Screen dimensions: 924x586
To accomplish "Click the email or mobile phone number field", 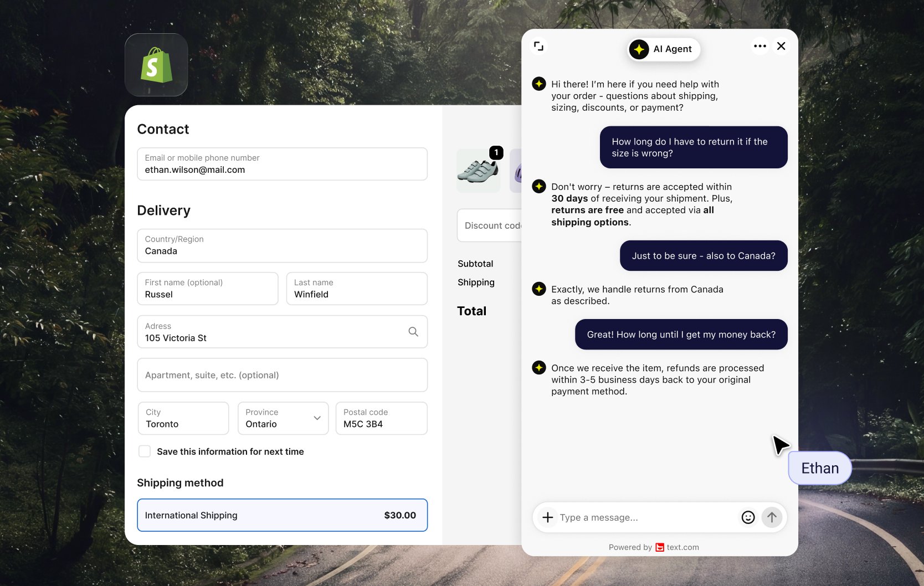I will pyautogui.click(x=282, y=164).
